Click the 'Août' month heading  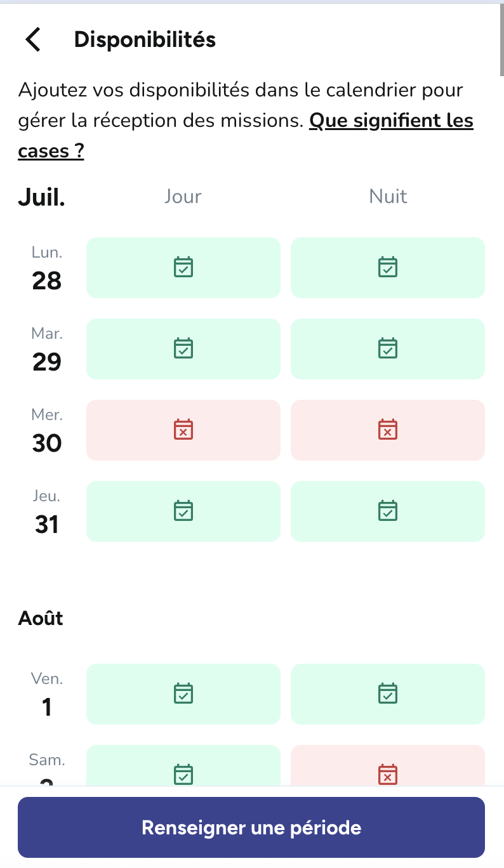click(x=41, y=618)
